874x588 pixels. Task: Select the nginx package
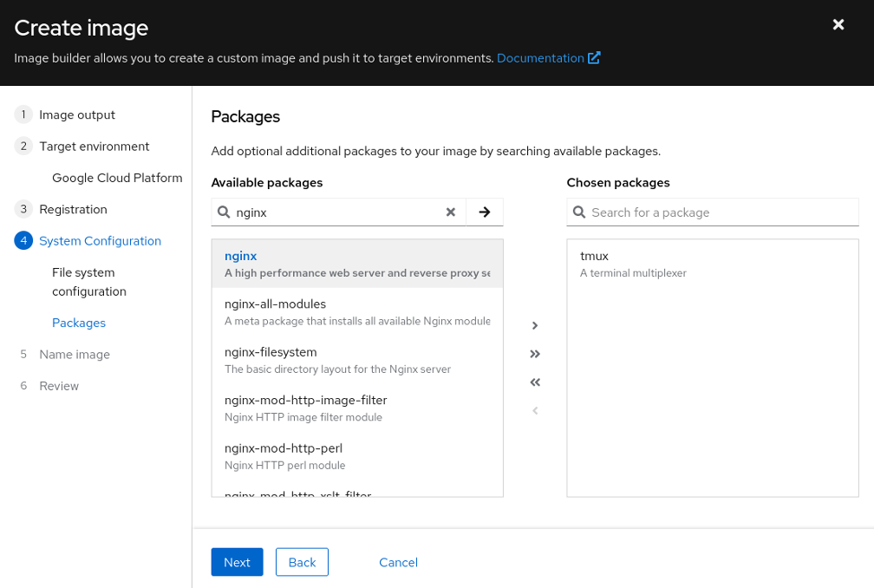pyautogui.click(x=356, y=264)
